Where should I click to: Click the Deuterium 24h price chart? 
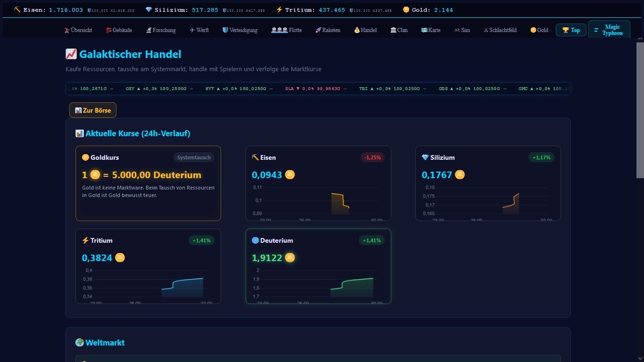pos(318,285)
